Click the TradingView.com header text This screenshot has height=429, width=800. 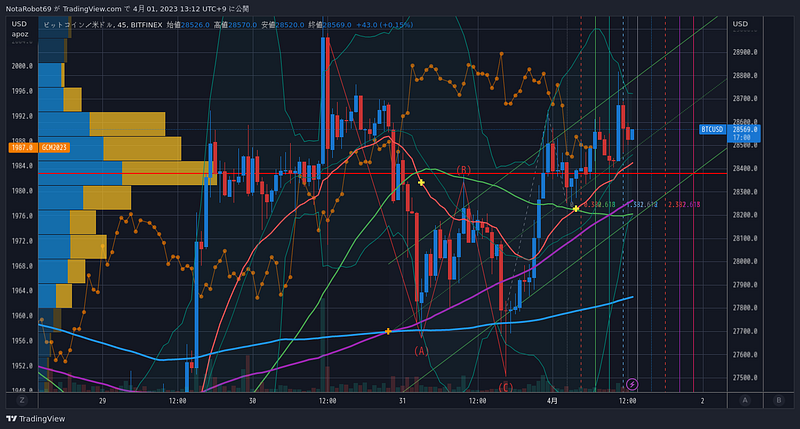pos(92,9)
